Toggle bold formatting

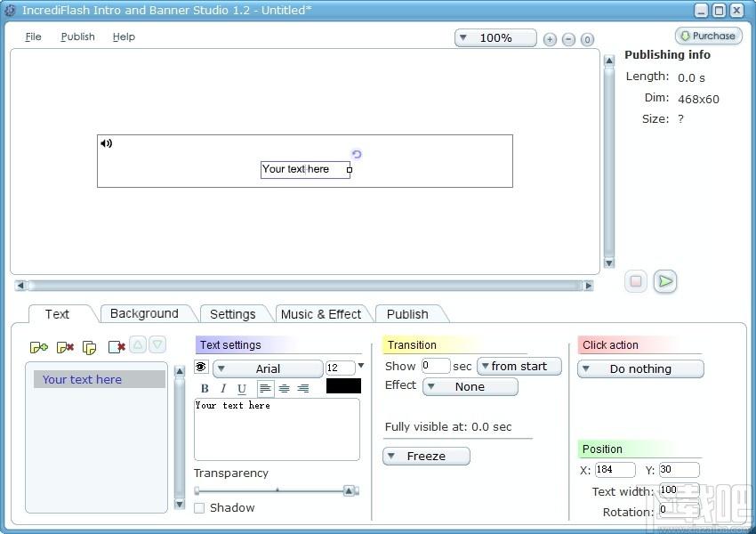tap(205, 388)
